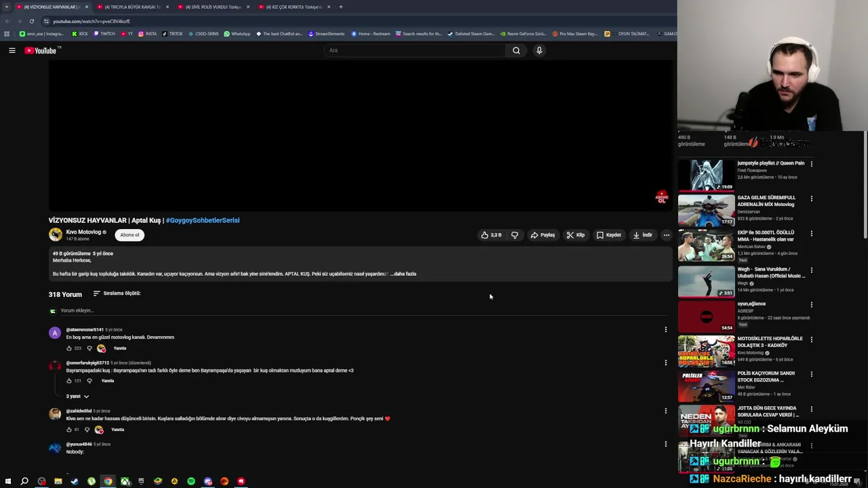Reply to @ataerencnar5141 with Yanıtla
Image resolution: width=868 pixels, height=488 pixels.
click(x=120, y=348)
